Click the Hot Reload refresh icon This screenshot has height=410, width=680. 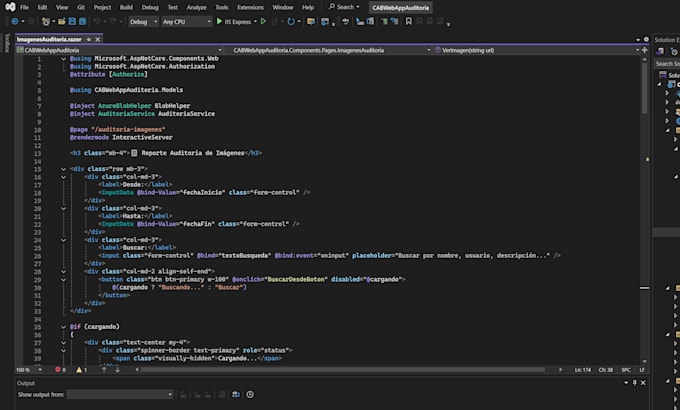click(291, 21)
